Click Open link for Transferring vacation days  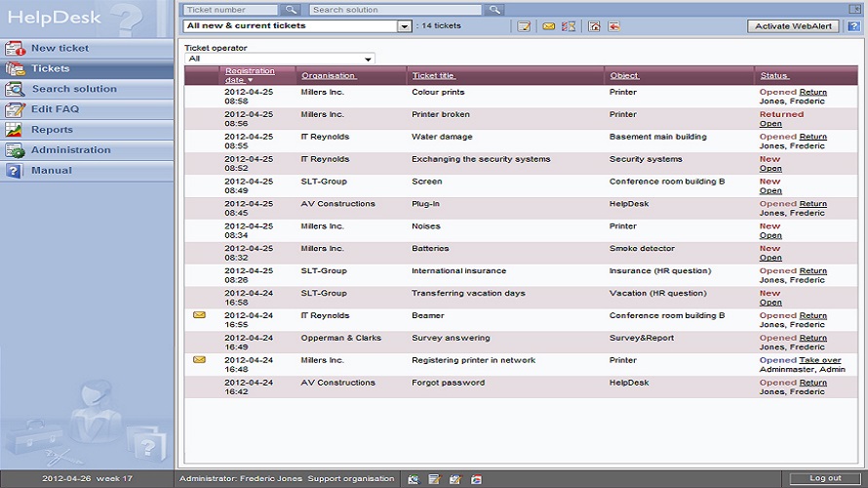click(x=770, y=303)
